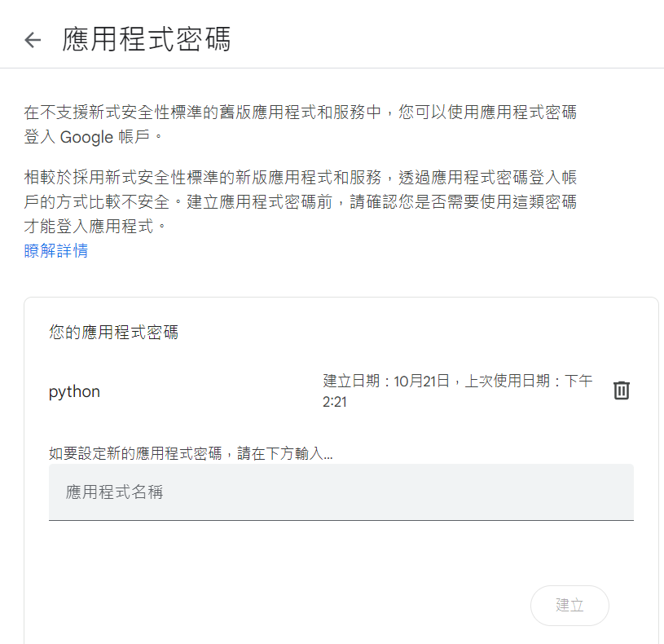Select the python app password entry name

74,392
